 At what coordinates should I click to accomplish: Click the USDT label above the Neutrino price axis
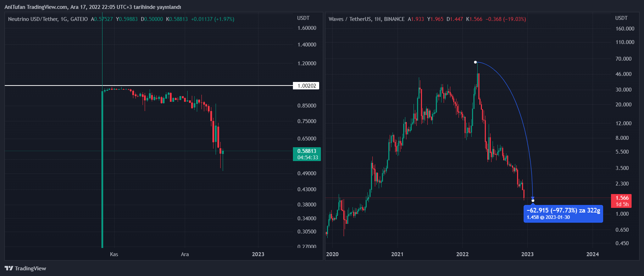(303, 18)
